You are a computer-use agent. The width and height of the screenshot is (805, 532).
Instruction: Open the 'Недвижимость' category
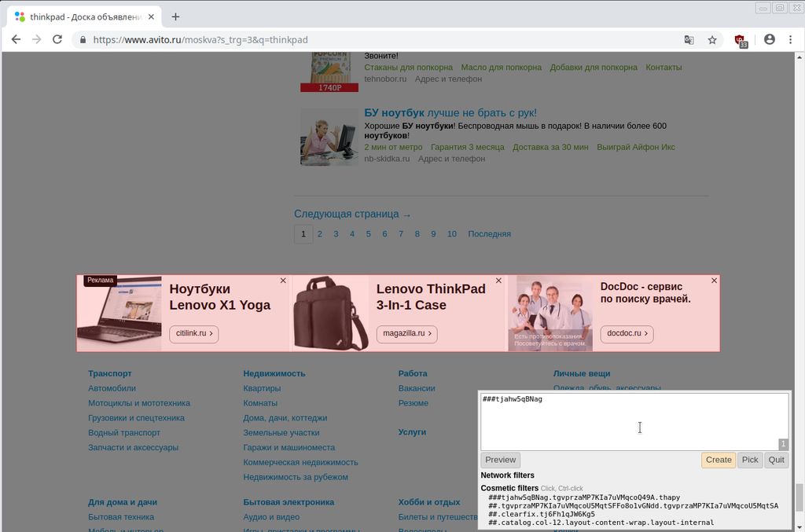pyautogui.click(x=274, y=373)
